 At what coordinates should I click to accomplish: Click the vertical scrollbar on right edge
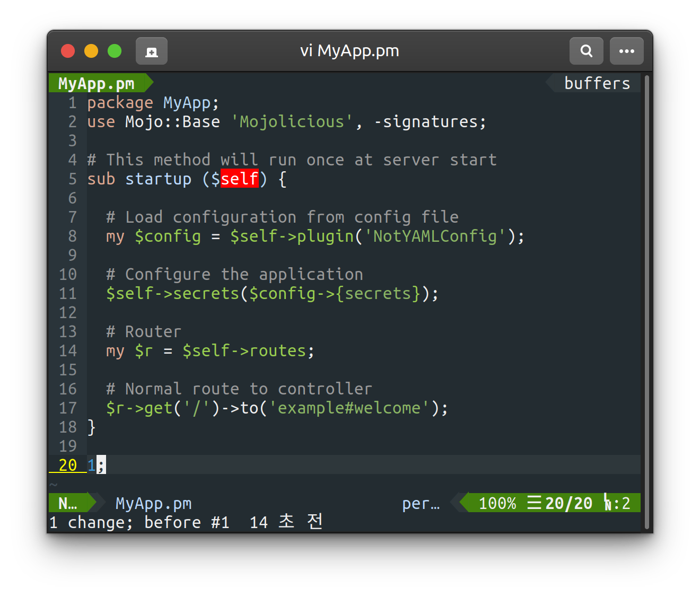[647, 302]
